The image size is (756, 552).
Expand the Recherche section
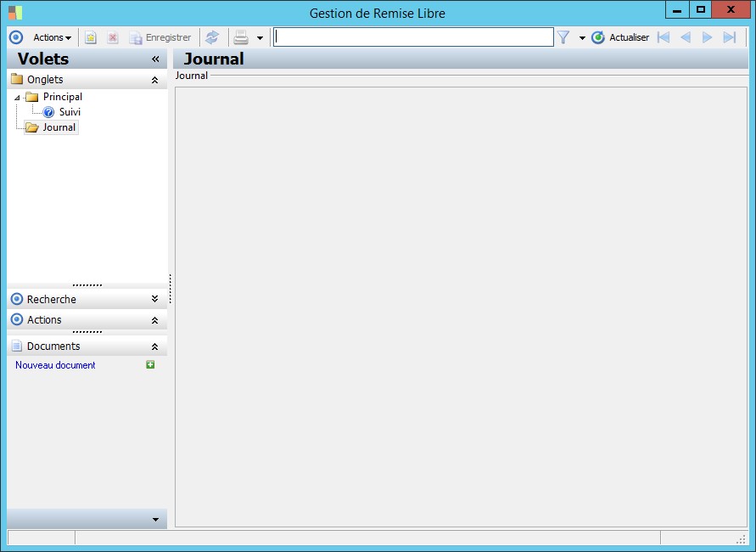click(154, 299)
